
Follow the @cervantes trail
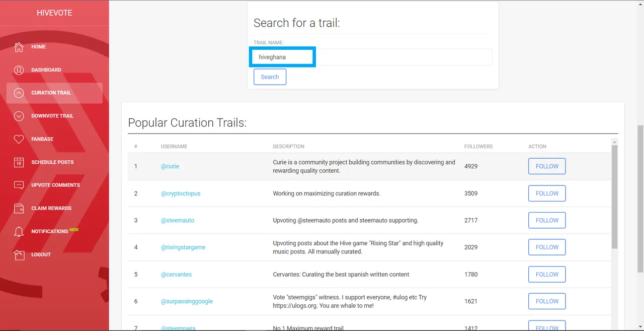tap(547, 275)
